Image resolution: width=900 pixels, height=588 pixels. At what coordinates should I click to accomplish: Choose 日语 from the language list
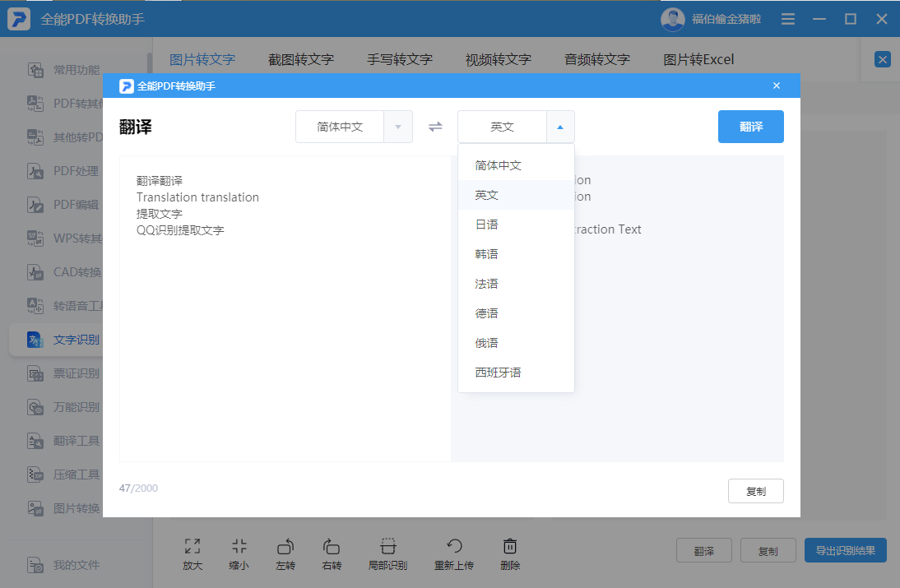click(x=516, y=225)
